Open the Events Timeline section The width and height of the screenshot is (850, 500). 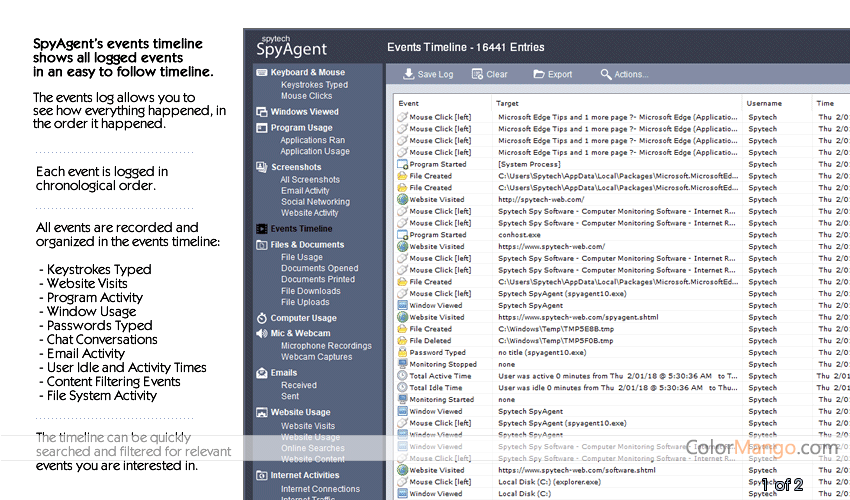(301, 229)
